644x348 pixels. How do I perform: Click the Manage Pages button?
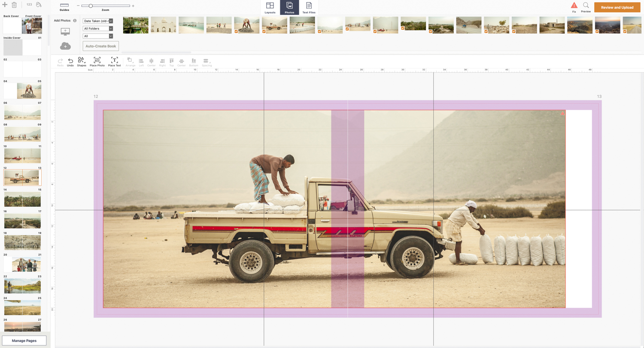tap(24, 341)
